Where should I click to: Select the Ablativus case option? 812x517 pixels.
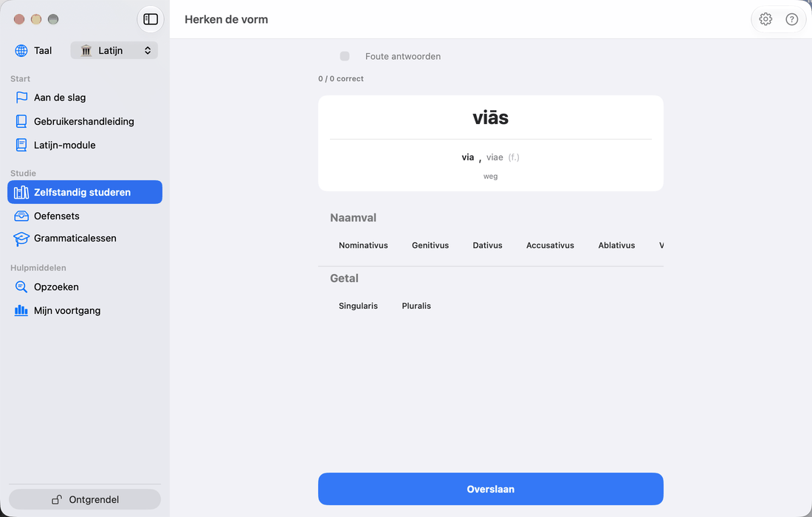[x=616, y=245]
